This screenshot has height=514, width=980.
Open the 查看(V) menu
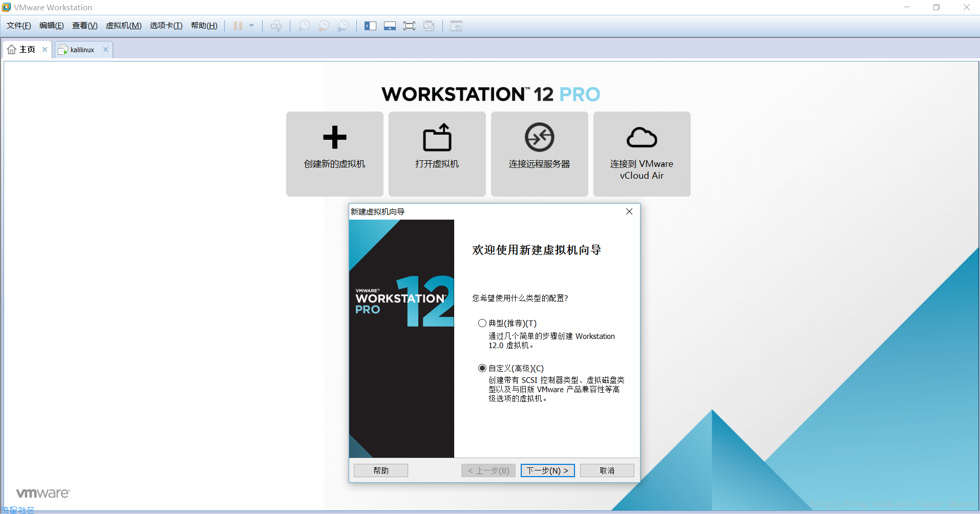click(x=84, y=26)
